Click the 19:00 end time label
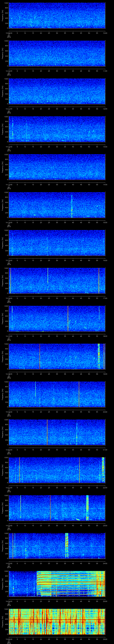The image size is (114, 644). tap(105, 374)
